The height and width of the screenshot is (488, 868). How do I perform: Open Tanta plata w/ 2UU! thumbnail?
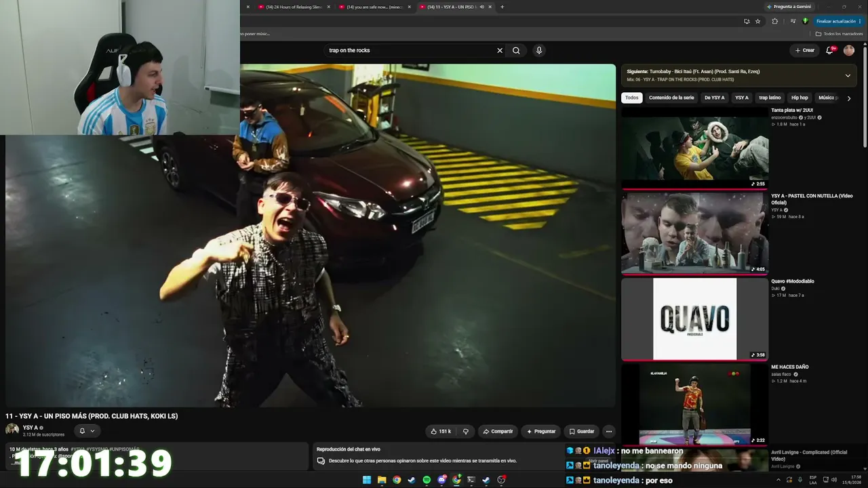click(694, 148)
